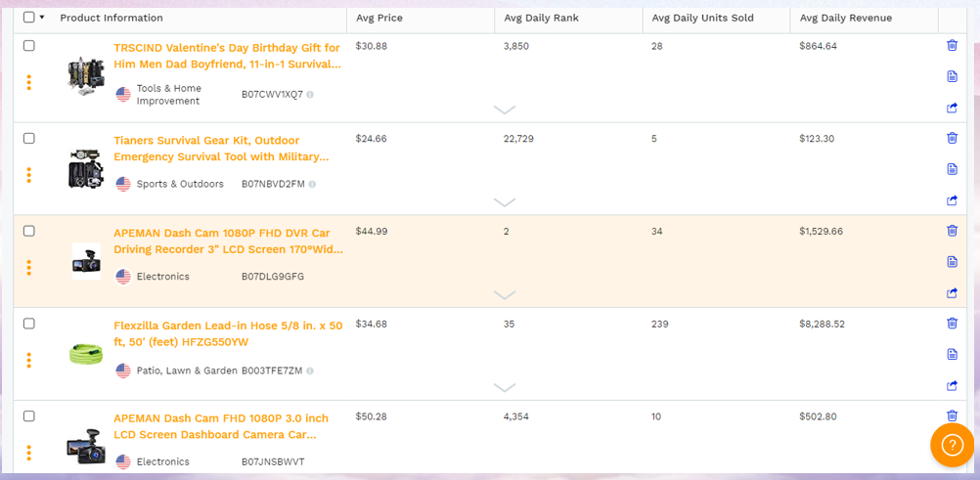Open three-dot menu for Tianers Survival Gear

coord(29,175)
